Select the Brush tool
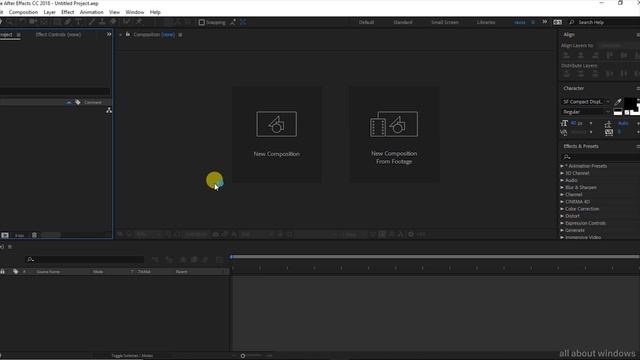The height and width of the screenshot is (360, 640). 92,22
